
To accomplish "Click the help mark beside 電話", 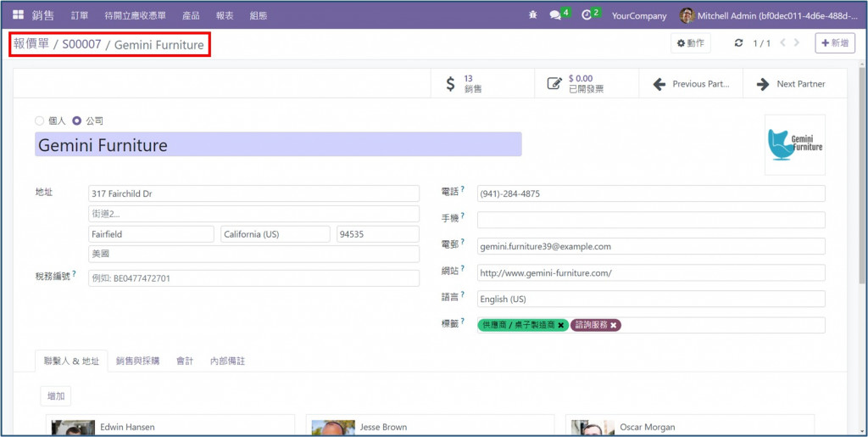I will (x=462, y=189).
